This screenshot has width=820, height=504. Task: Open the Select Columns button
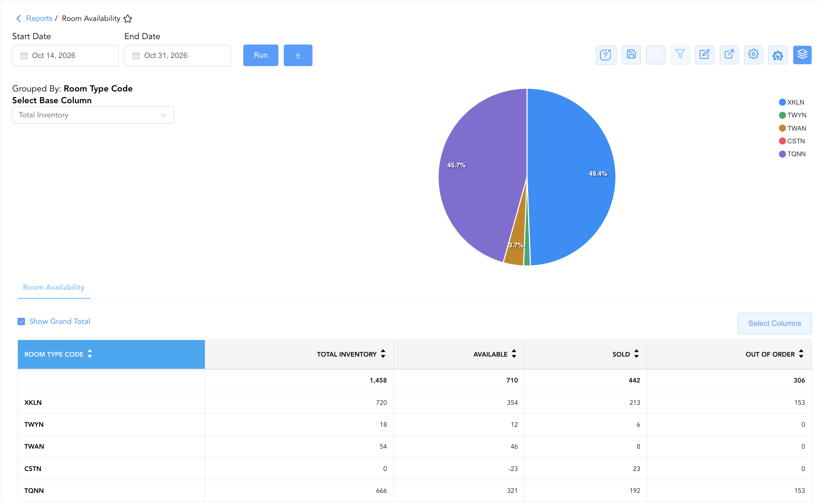pyautogui.click(x=774, y=323)
